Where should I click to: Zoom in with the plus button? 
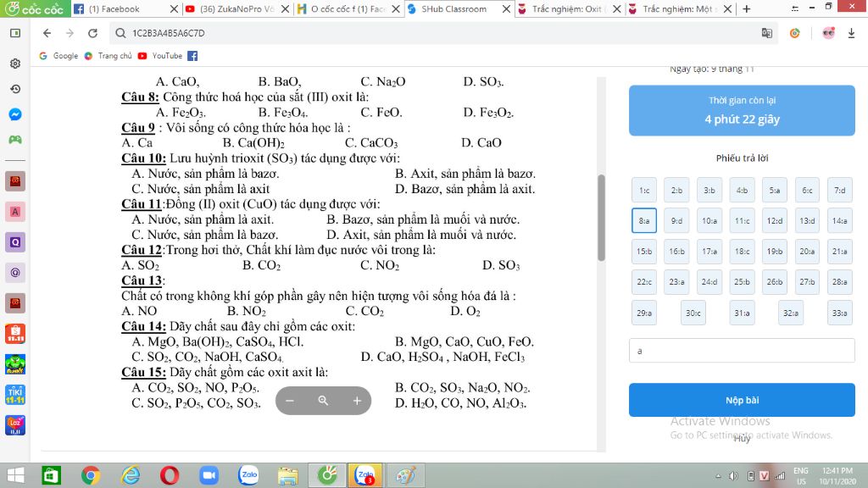(357, 401)
